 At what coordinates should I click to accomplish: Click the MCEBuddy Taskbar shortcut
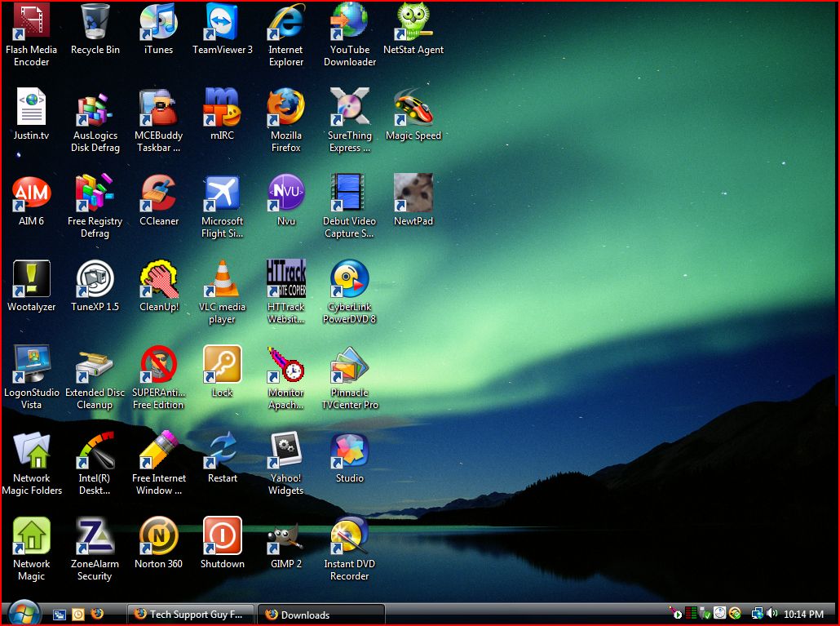pos(158,107)
